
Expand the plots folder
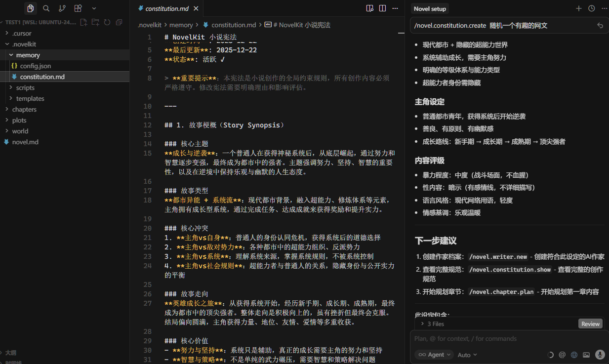coord(65,121)
